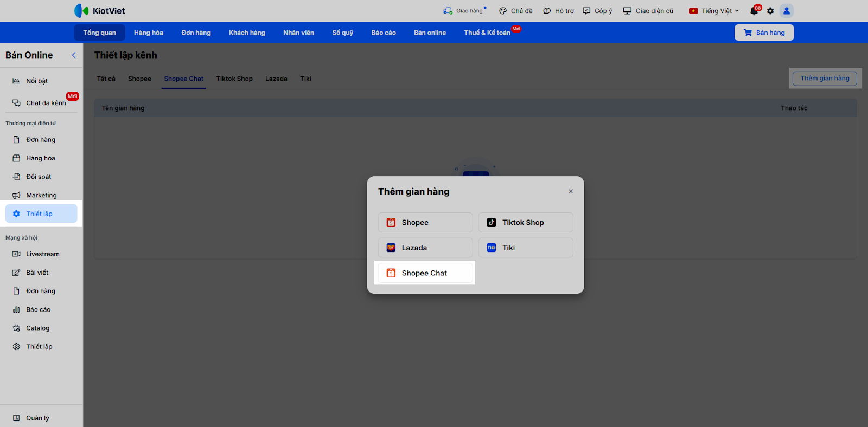Open the notifications bell
The height and width of the screenshot is (427, 868).
(x=754, y=11)
